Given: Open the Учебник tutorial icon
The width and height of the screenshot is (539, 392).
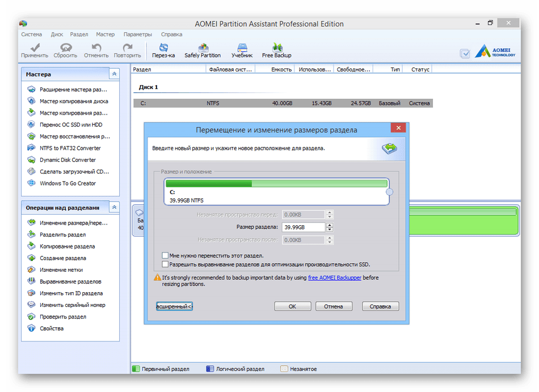Looking at the screenshot, I should pos(242,47).
